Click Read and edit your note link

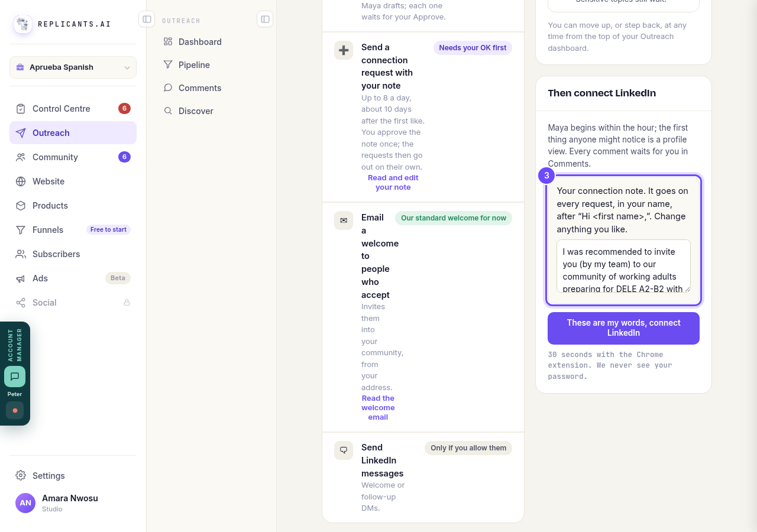tap(393, 183)
